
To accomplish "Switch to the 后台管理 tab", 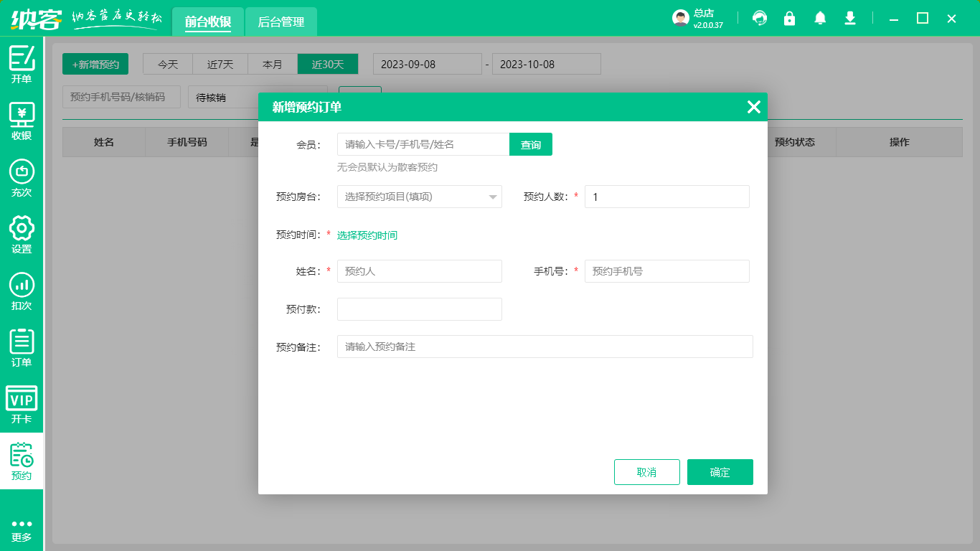I will 281,22.
